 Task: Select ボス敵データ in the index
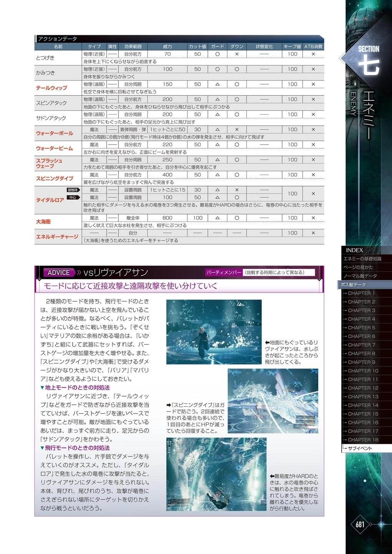(353, 285)
